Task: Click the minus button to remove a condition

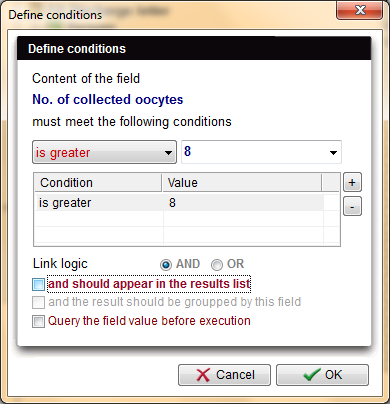Action: pos(352,207)
